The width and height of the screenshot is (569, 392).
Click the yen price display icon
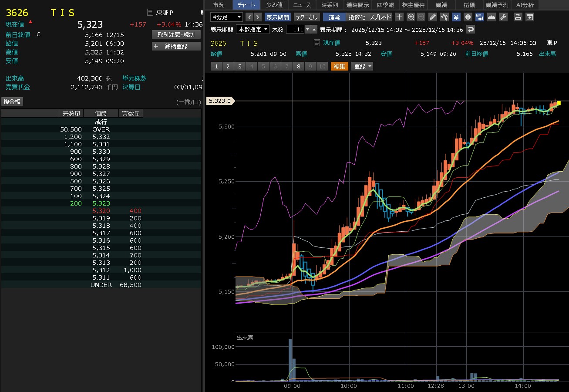[456, 17]
